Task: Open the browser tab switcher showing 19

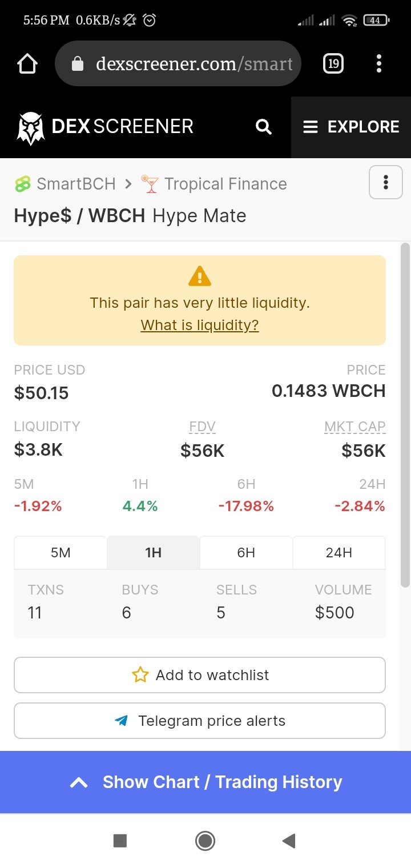Action: 333,63
